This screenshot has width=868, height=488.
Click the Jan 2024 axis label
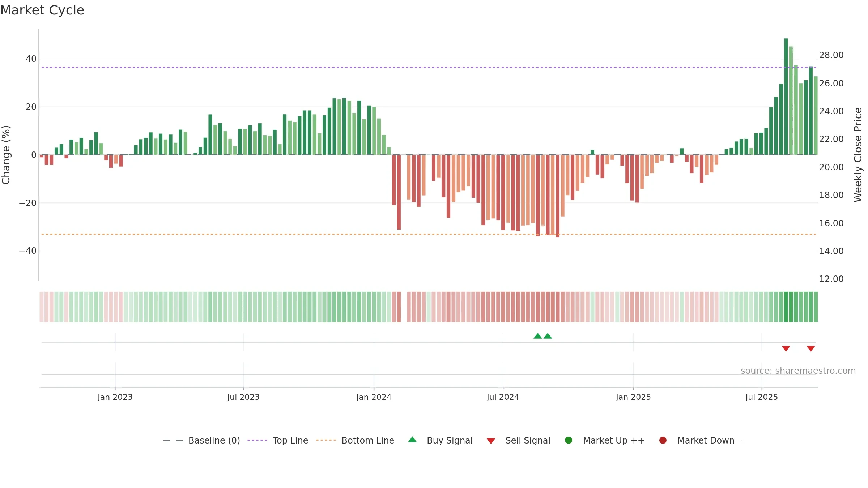tap(374, 397)
